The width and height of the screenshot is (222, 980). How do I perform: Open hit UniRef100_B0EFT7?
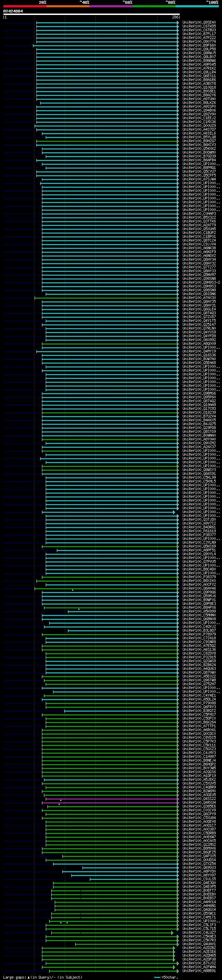(x=199, y=890)
